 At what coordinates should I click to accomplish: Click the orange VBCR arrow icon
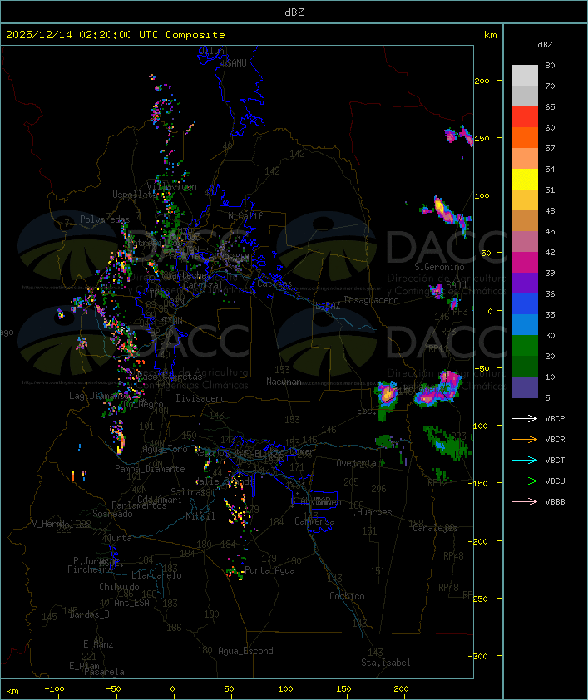pos(525,439)
